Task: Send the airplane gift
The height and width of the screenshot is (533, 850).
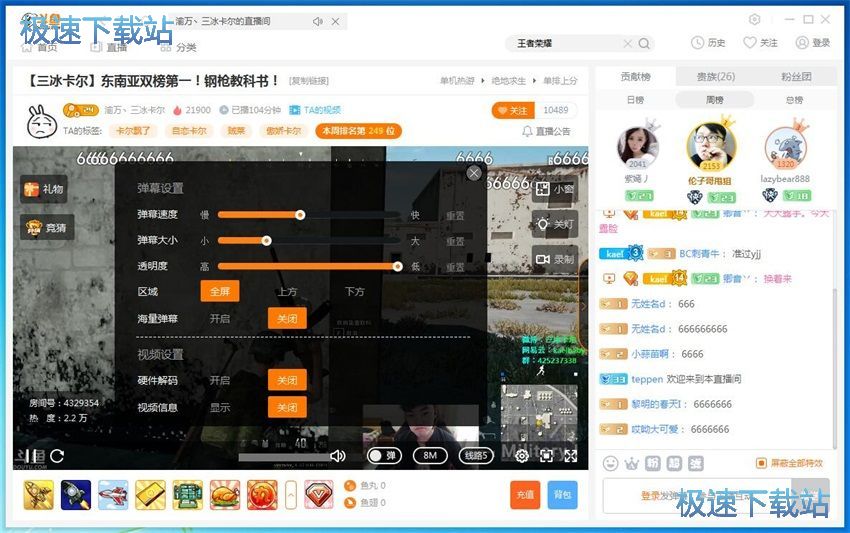Action: (113, 495)
